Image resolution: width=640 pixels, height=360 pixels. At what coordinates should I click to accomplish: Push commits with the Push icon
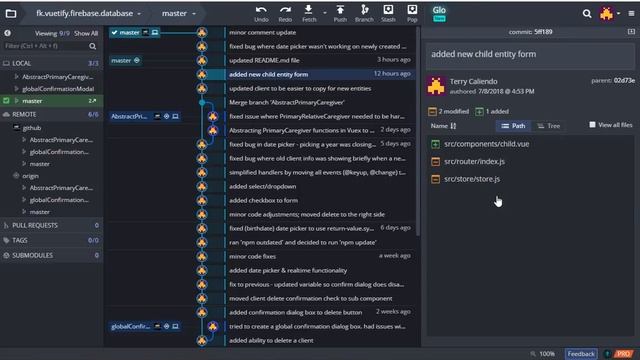340,9
